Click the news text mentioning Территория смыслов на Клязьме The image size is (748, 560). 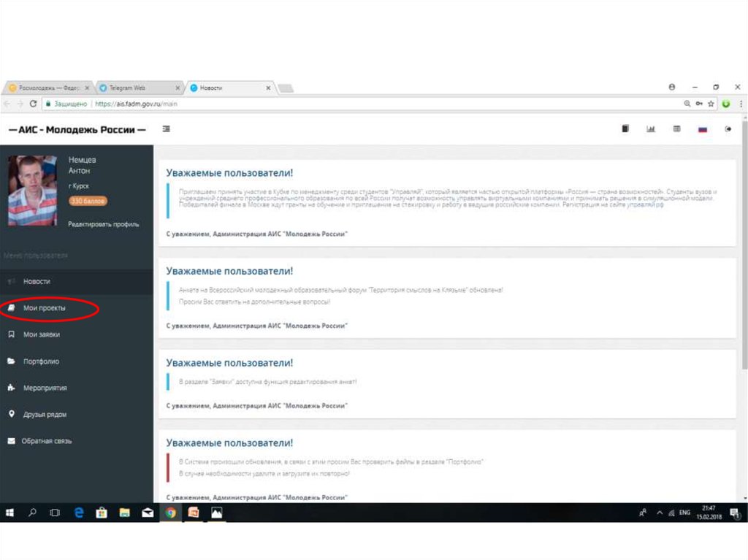[340, 290]
